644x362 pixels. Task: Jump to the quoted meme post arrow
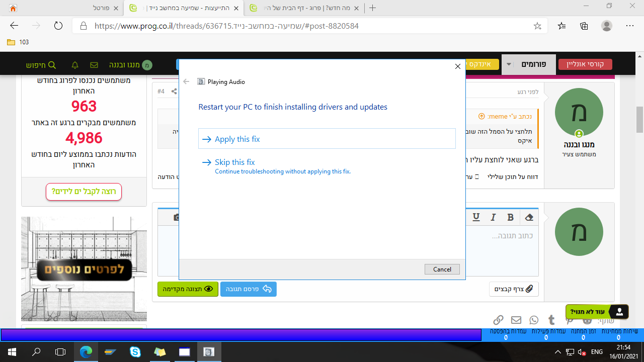tap(481, 116)
